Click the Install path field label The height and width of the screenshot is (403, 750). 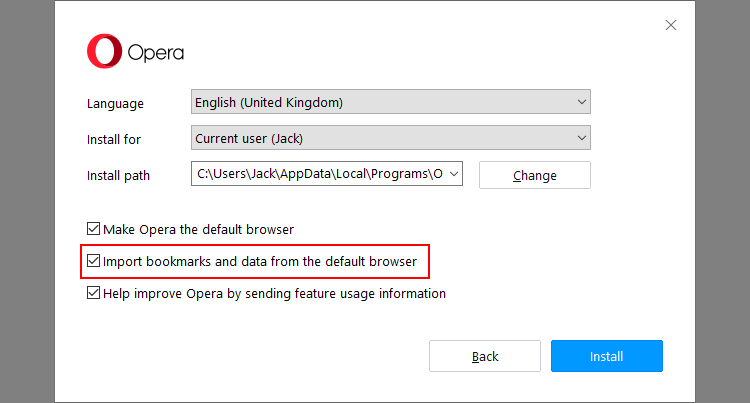(x=118, y=175)
